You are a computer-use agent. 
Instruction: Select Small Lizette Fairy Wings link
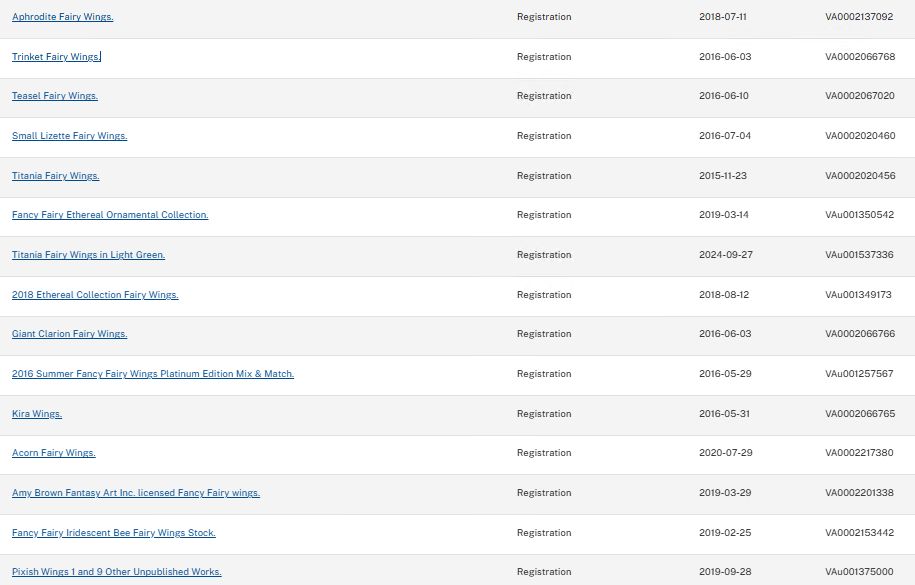(x=69, y=136)
